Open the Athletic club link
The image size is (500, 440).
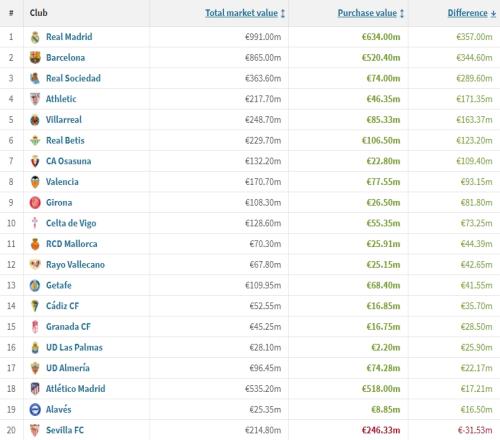point(61,99)
